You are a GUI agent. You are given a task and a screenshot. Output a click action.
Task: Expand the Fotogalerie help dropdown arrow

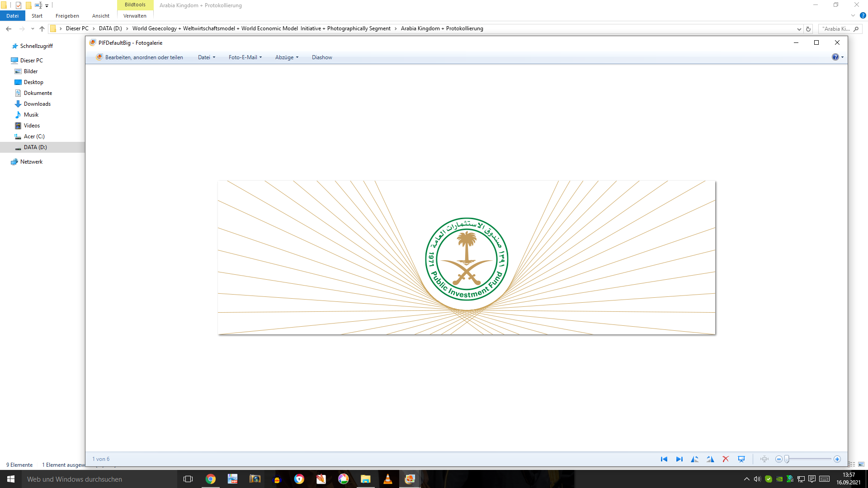(842, 57)
